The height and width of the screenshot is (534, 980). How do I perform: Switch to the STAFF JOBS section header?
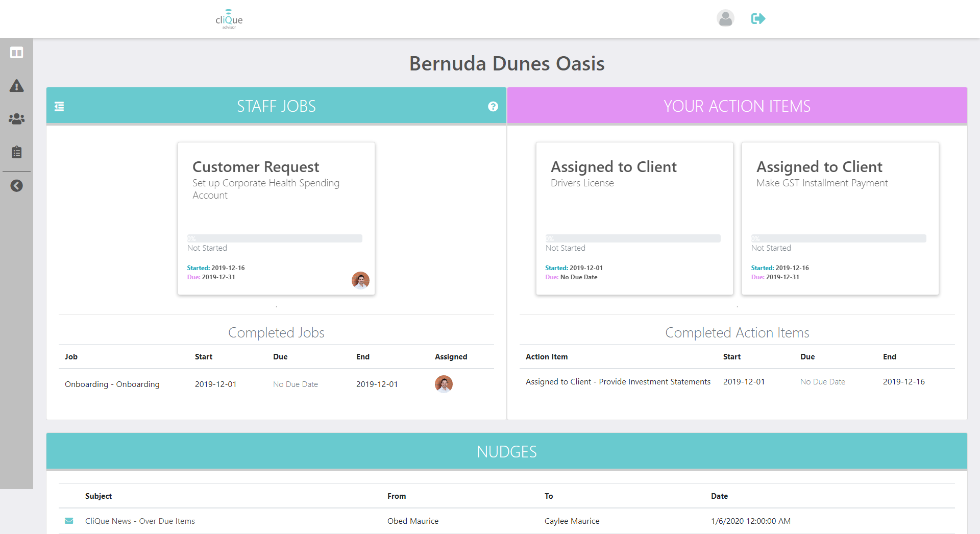(276, 106)
